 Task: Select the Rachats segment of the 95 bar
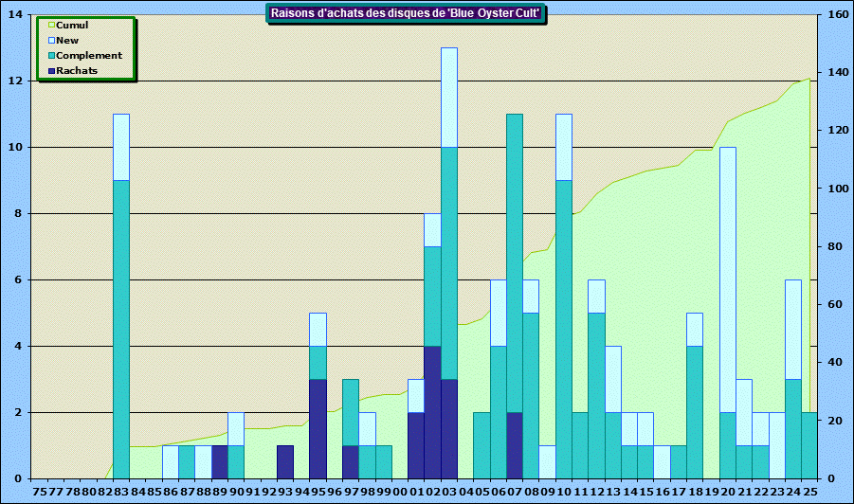tap(318, 428)
